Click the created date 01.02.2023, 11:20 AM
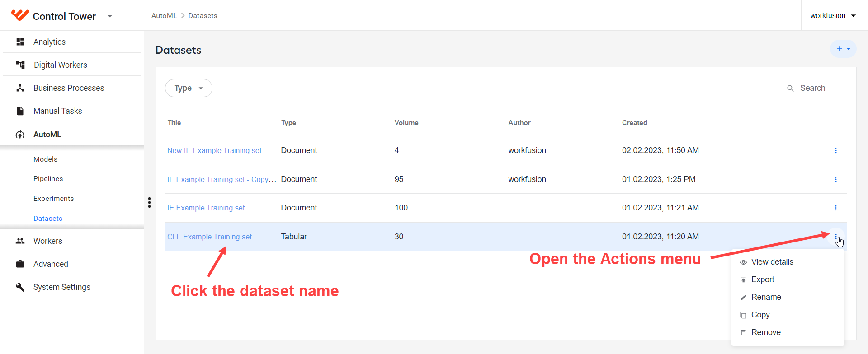Screen dimensions: 868x354 (x=660, y=237)
